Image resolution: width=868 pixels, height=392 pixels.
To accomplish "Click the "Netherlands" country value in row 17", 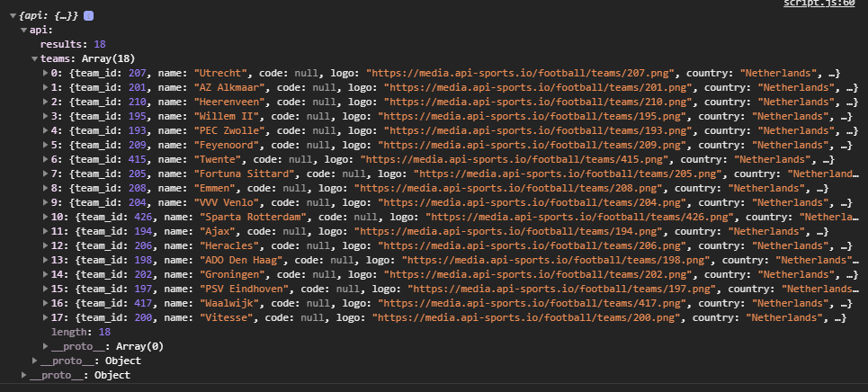I will tap(784, 317).
